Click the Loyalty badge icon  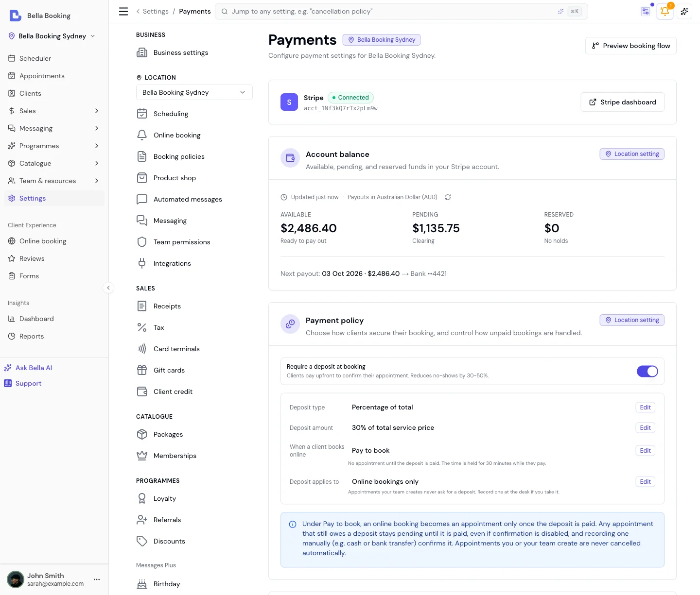(142, 498)
